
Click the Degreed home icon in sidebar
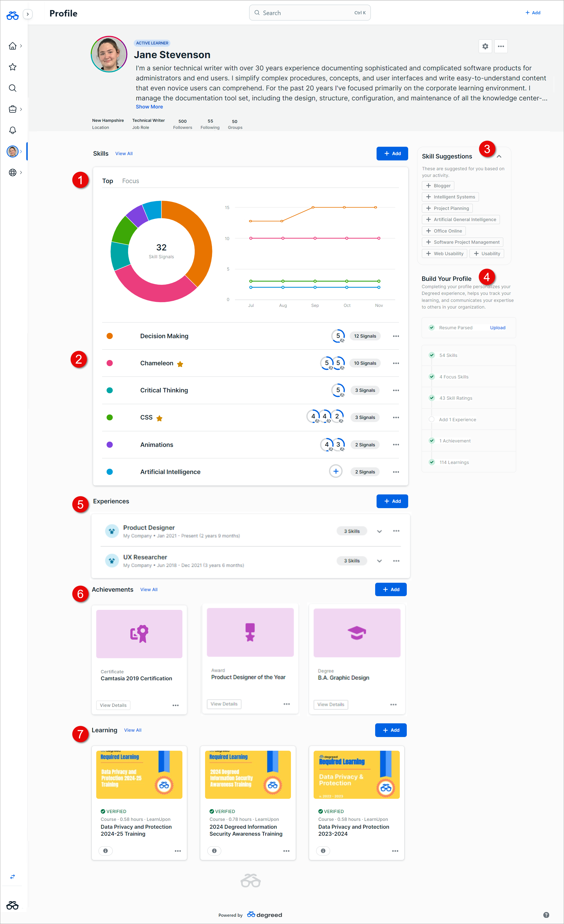click(x=13, y=46)
